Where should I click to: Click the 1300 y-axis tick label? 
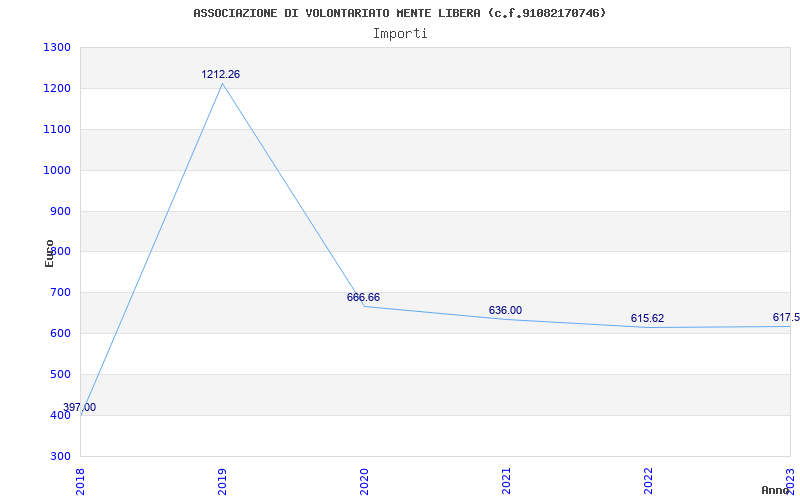57,47
